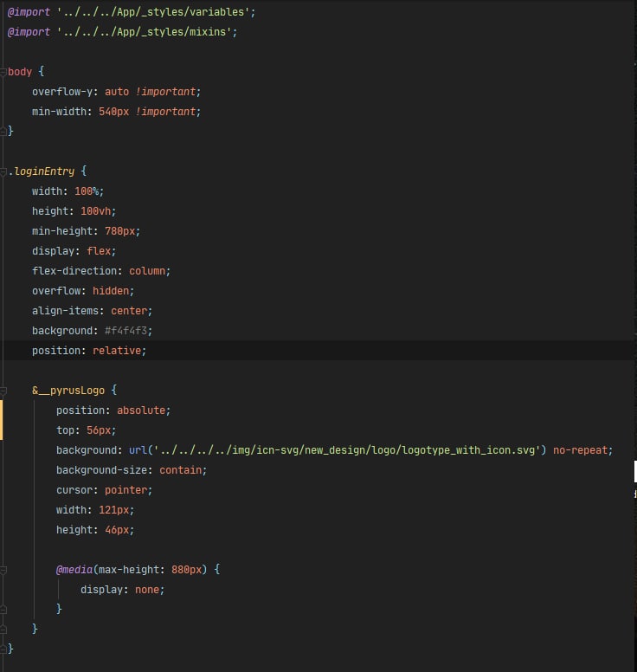Click the position: relative line
Image resolution: width=637 pixels, height=672 pixels.
[89, 351]
